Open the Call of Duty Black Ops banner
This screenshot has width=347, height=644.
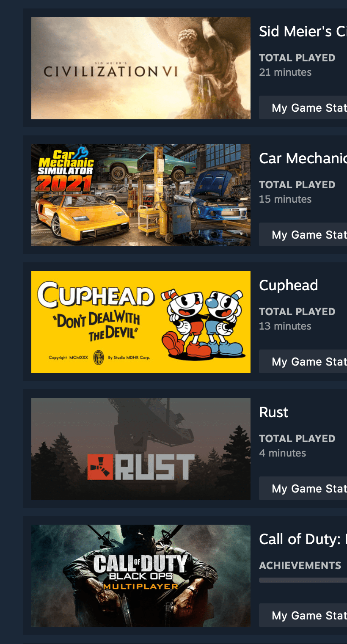[141, 576]
